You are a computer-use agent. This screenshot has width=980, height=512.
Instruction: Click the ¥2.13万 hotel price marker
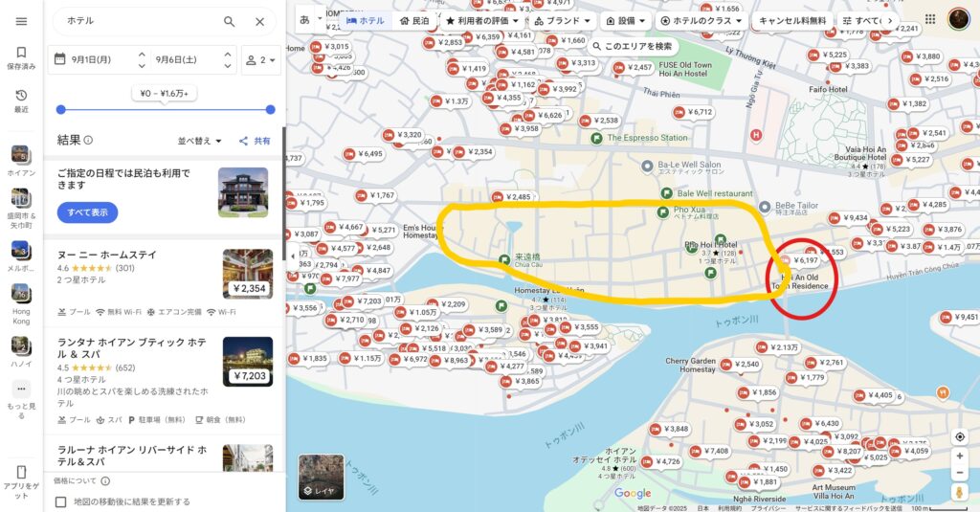click(777, 347)
